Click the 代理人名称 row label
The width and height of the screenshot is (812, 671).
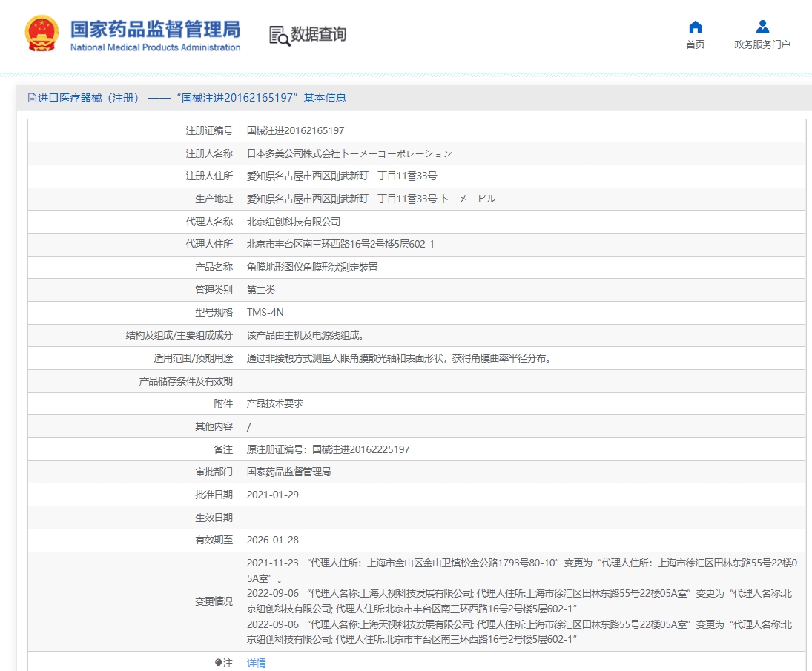click(209, 222)
